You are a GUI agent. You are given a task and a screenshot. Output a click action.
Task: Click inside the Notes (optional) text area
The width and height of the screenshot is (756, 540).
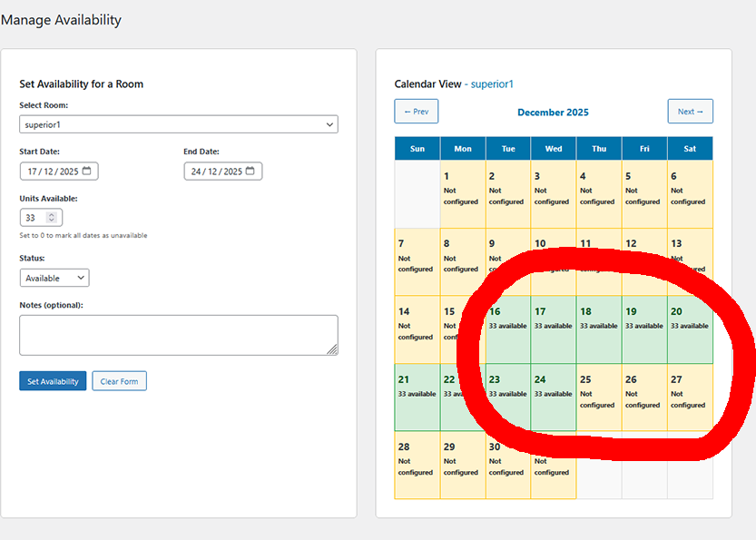[x=179, y=335]
